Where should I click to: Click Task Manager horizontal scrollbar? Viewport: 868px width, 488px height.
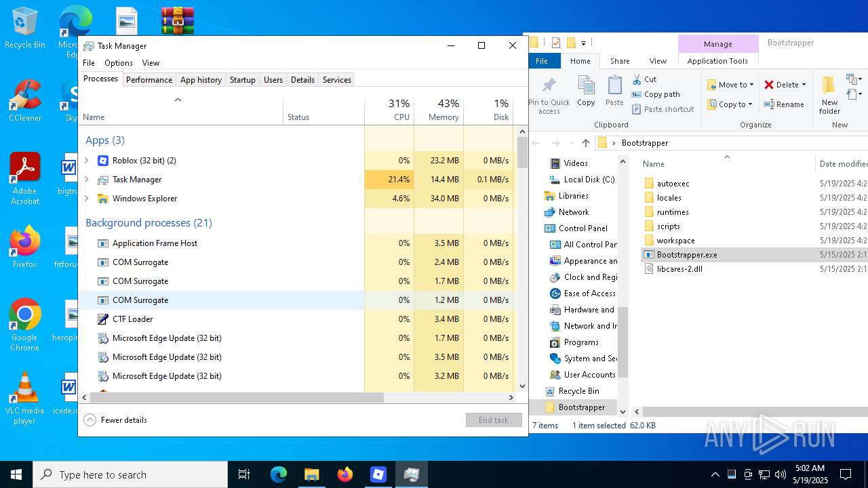coord(237,398)
